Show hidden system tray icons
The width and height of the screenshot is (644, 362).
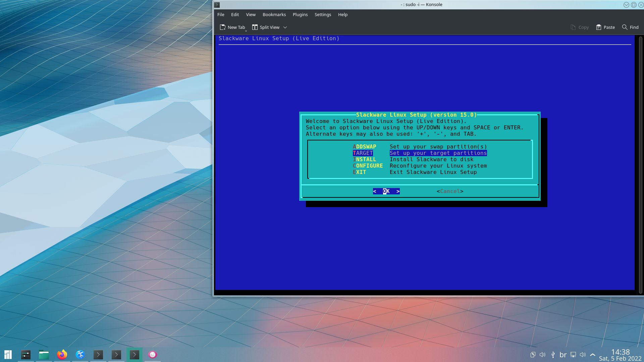click(593, 355)
